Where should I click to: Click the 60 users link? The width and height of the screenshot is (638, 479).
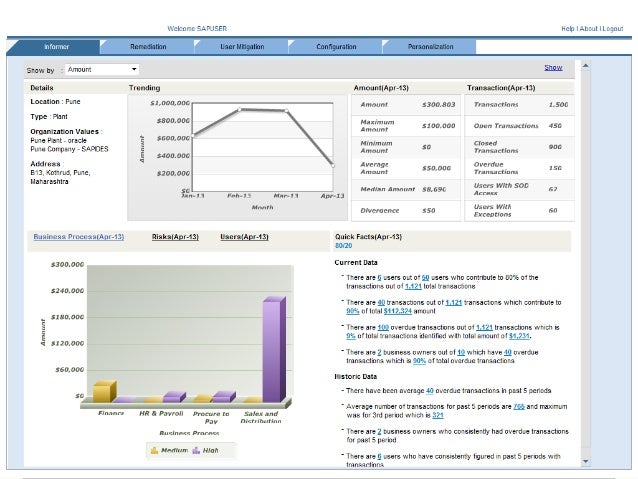(x=426, y=278)
